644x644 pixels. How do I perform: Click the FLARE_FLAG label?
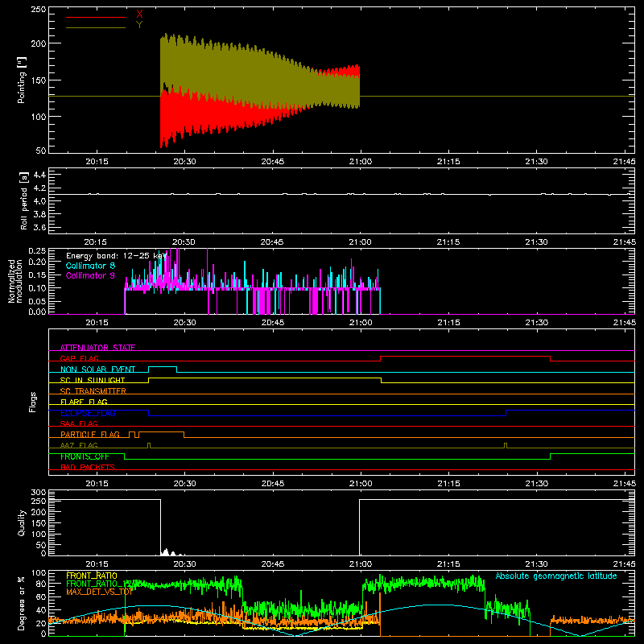[84, 402]
